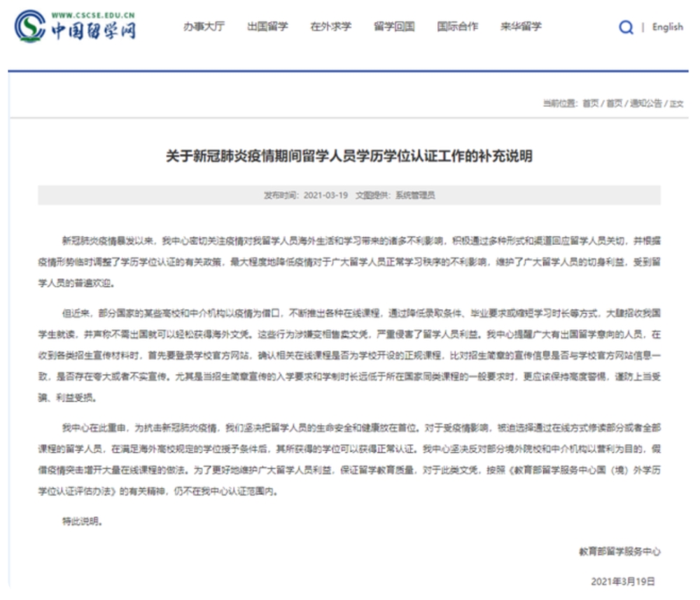Screen dimensions: 700x600
Task: Click the 教育部留学服务中心 signature
Action: tap(619, 552)
